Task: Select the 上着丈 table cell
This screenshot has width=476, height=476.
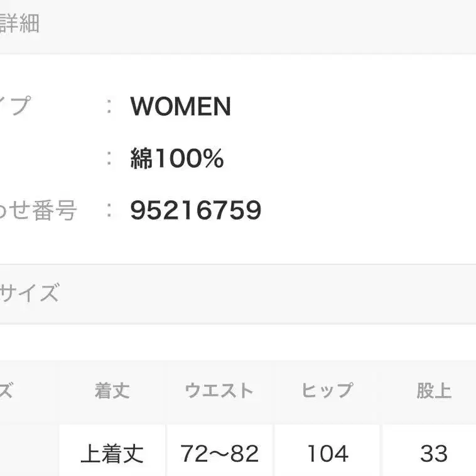Action: point(112,453)
